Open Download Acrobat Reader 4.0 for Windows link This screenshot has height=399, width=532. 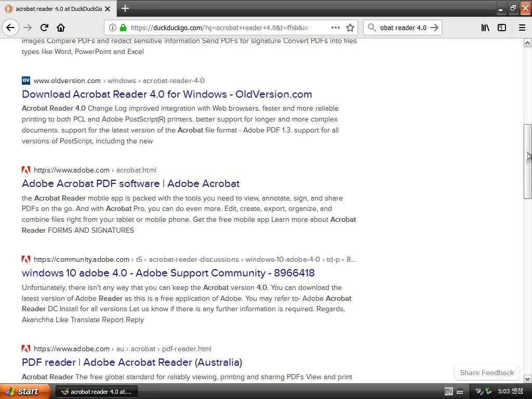(x=167, y=94)
